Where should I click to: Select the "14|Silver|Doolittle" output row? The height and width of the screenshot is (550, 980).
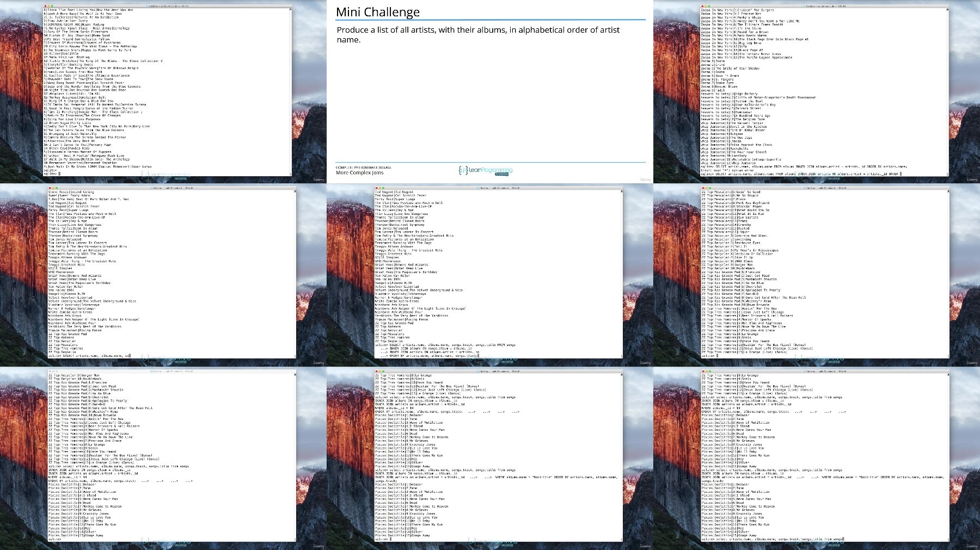tap(62, 54)
